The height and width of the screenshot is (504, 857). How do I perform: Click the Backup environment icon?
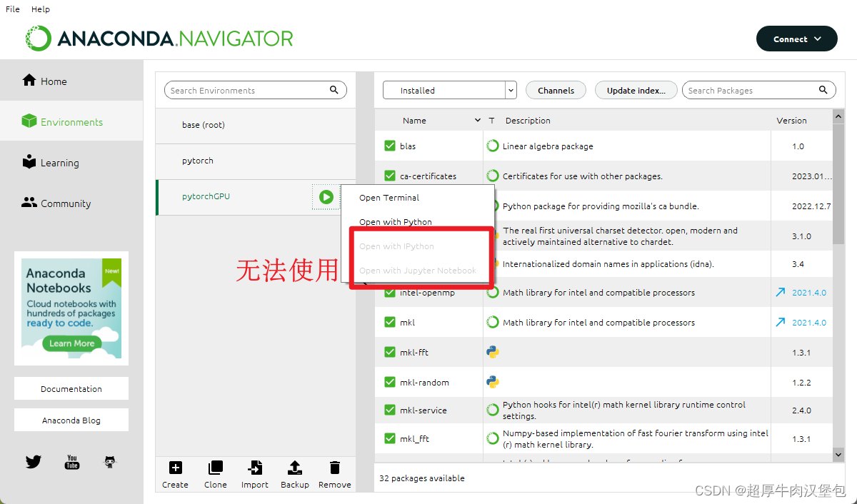pos(294,468)
